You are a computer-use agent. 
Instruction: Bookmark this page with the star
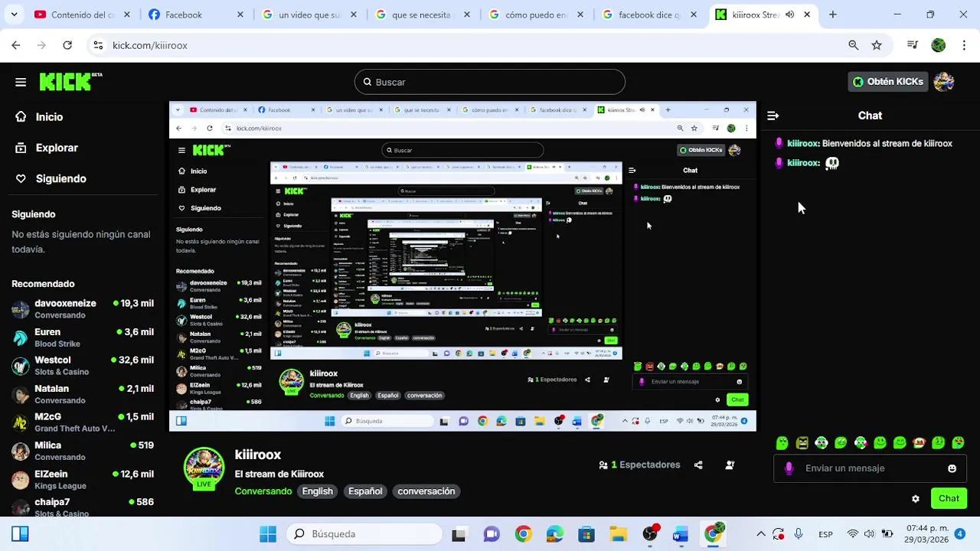tap(877, 45)
